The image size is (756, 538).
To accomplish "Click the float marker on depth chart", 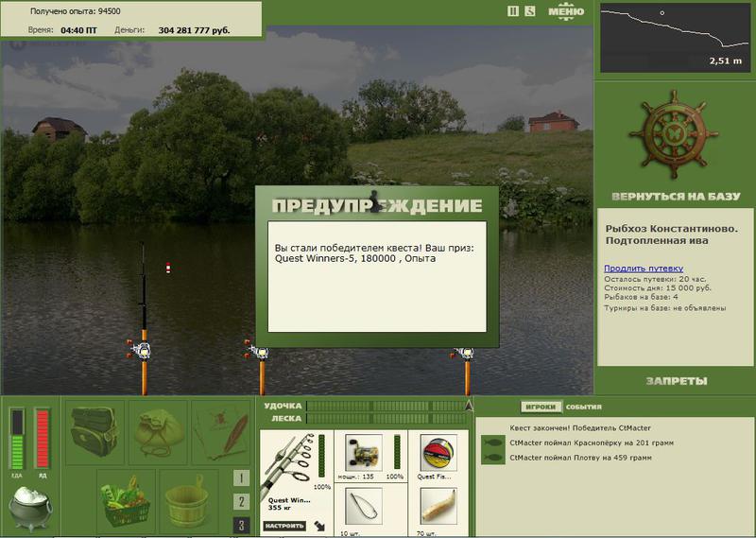I will pos(662,13).
